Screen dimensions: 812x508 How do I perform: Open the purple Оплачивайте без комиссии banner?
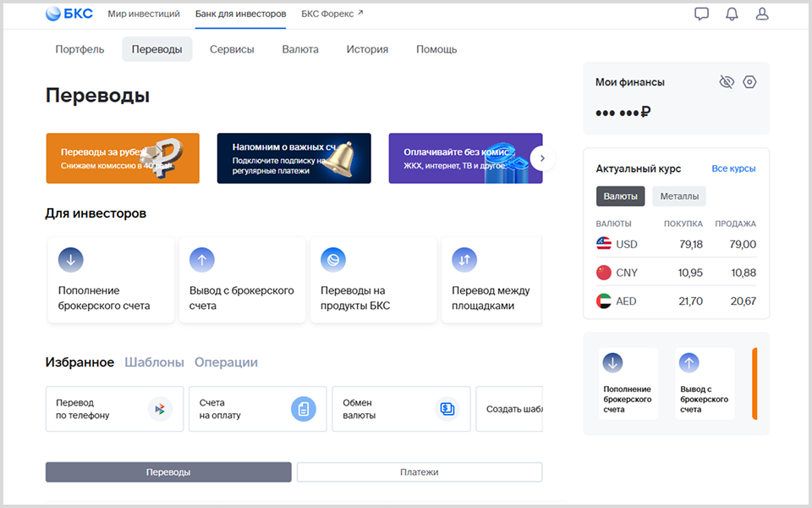click(x=465, y=158)
